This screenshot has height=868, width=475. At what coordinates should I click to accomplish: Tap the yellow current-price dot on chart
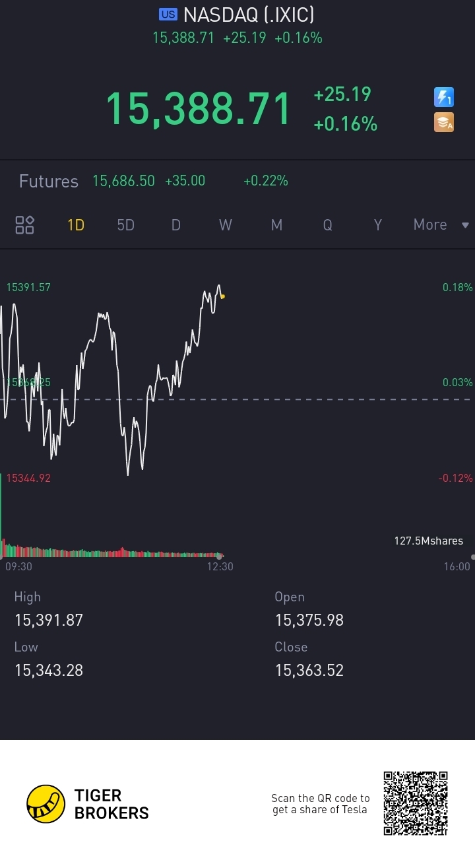point(223,297)
